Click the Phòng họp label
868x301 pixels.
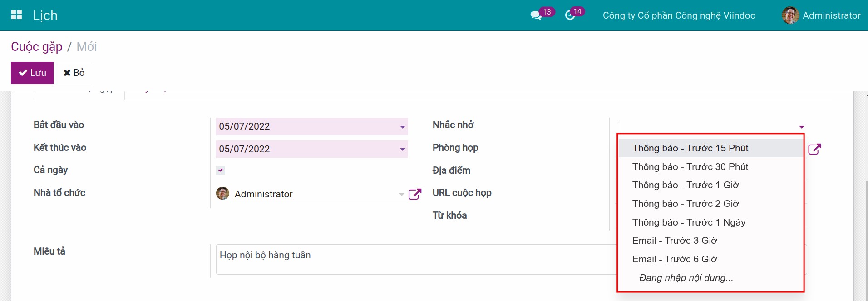coord(455,148)
